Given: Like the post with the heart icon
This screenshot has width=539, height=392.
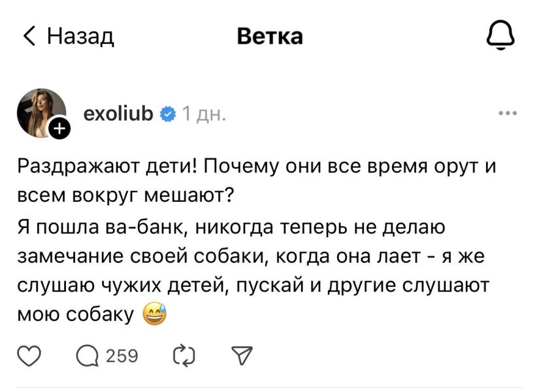Looking at the screenshot, I should coord(29,356).
